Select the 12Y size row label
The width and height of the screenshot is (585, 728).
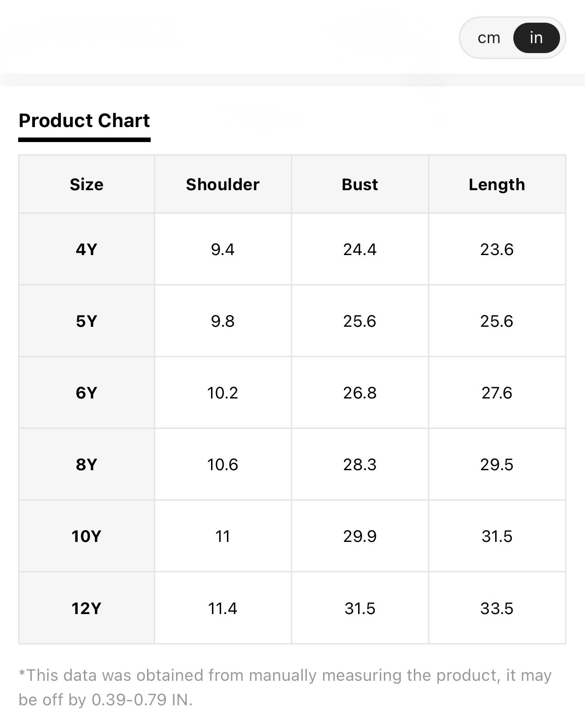coord(87,608)
